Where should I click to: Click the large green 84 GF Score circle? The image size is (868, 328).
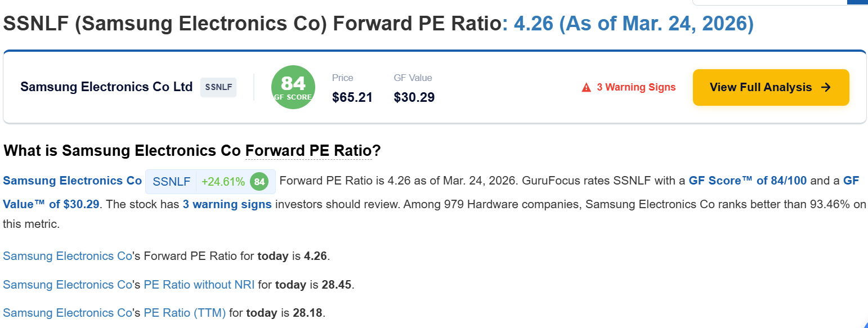point(293,87)
